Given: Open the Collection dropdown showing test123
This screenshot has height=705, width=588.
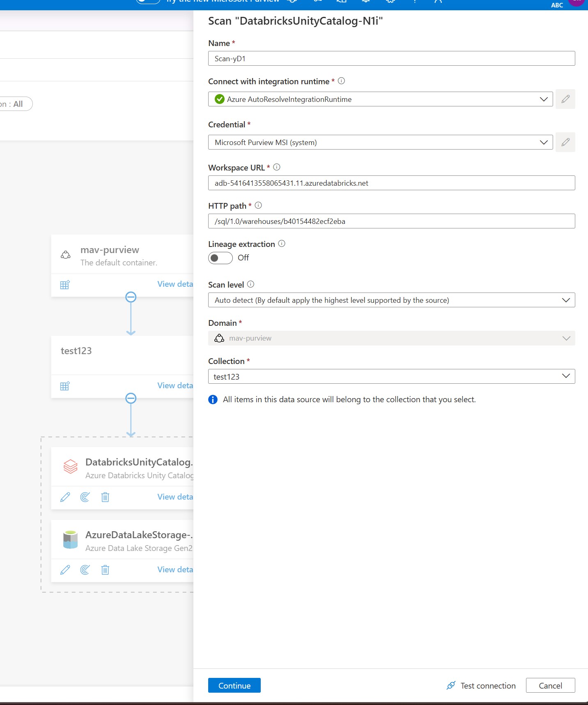Looking at the screenshot, I should tap(392, 376).
